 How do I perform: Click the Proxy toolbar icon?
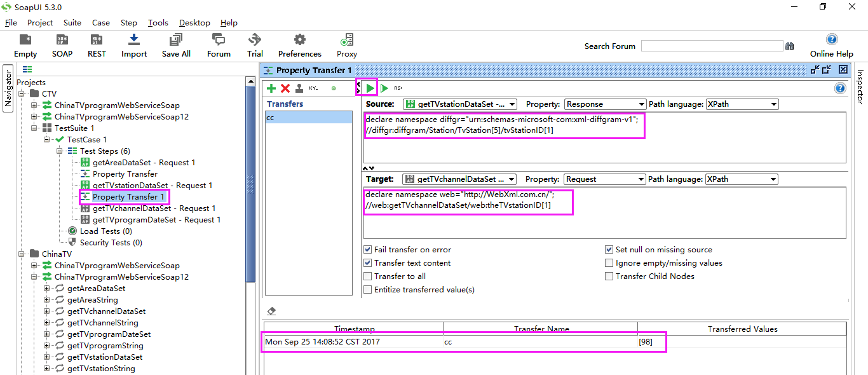346,41
